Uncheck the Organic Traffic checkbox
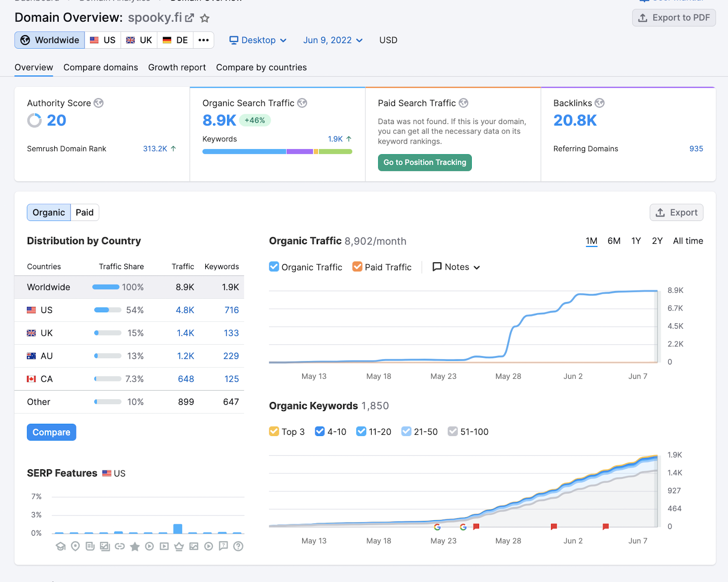This screenshot has height=582, width=728. coord(274,266)
